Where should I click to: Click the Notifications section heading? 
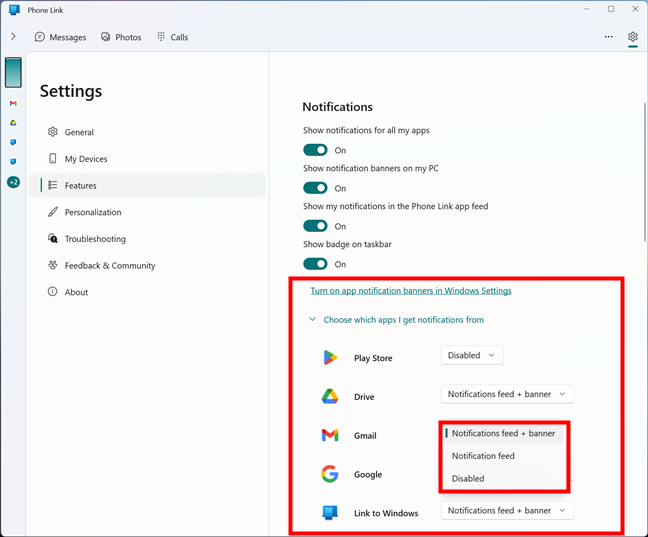point(337,107)
